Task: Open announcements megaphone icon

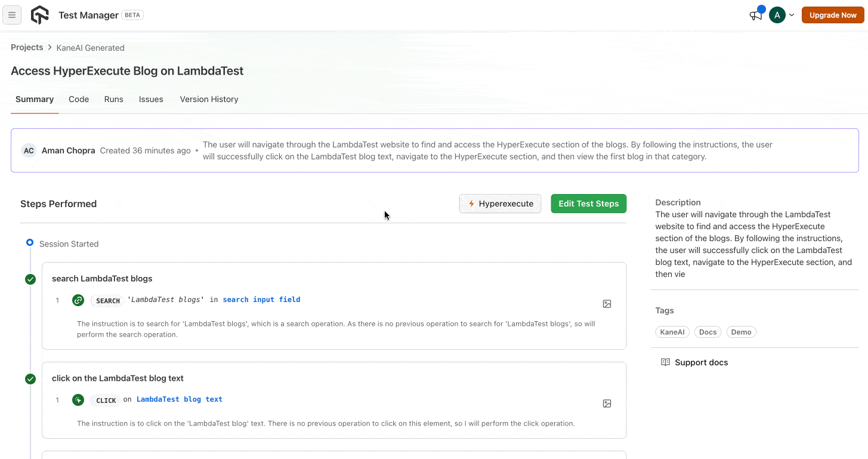Action: (756, 16)
